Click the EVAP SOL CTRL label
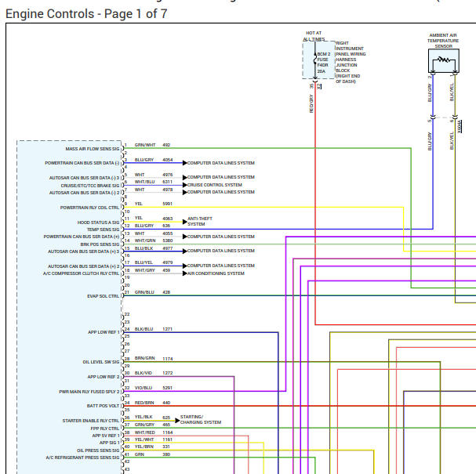The width and height of the screenshot is (476, 474). (x=104, y=296)
